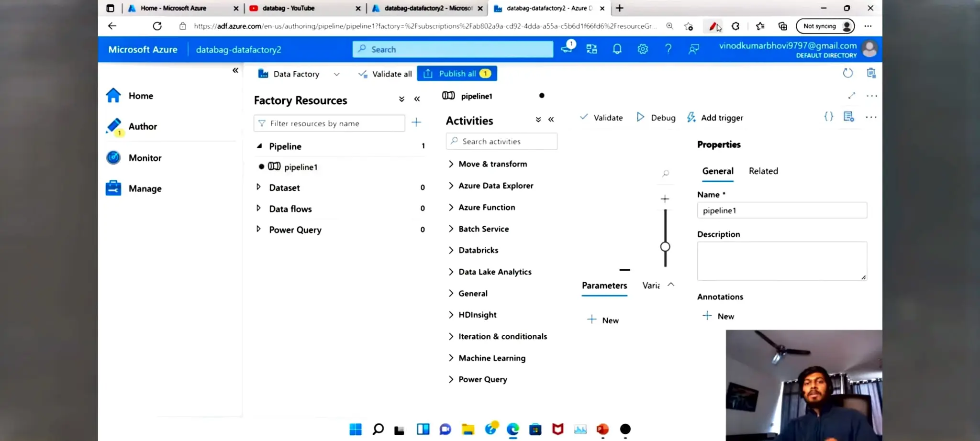This screenshot has height=441, width=980.
Task: Collapse the left navigation sidebar
Action: pos(235,70)
